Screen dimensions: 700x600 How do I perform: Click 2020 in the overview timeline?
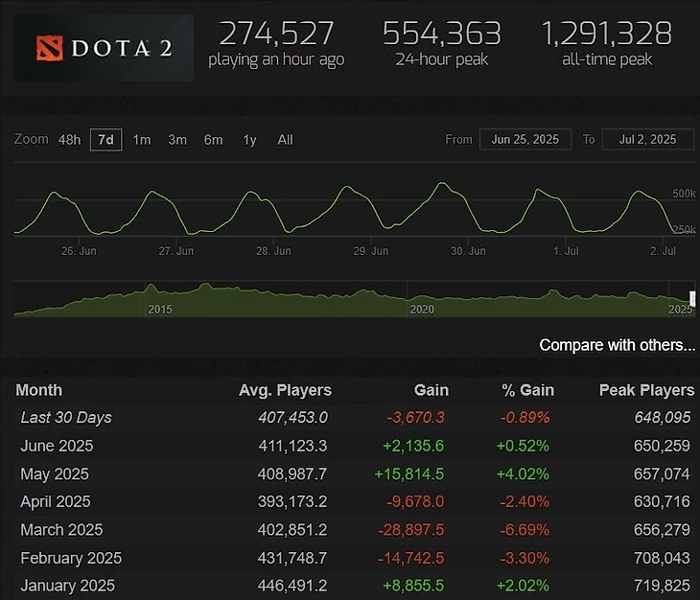422,310
